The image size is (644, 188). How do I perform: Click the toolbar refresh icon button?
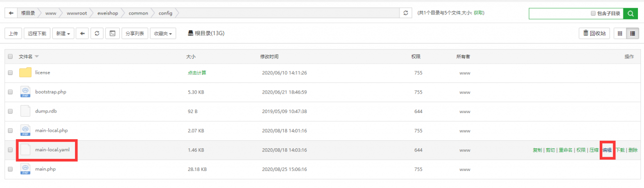tap(97, 34)
